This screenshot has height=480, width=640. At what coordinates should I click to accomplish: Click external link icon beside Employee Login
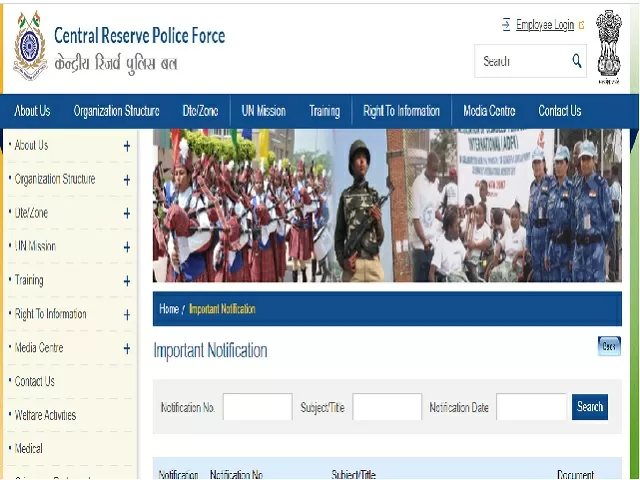coord(582,25)
